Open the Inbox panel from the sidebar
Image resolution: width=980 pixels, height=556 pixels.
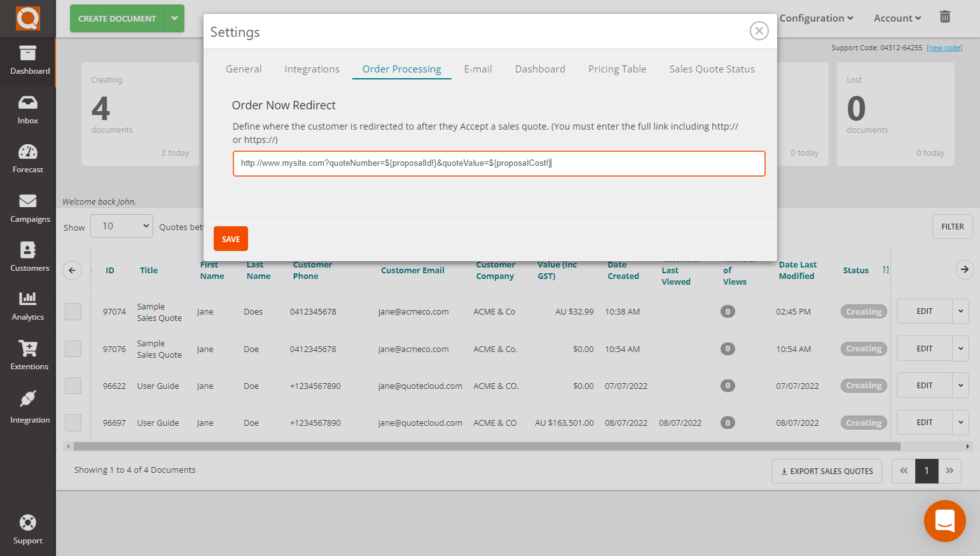(27, 109)
